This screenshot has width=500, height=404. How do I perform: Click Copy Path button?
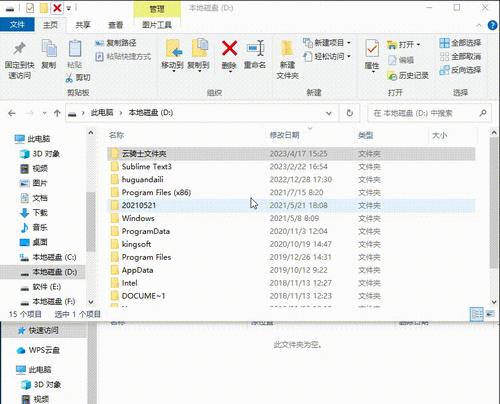click(x=116, y=43)
